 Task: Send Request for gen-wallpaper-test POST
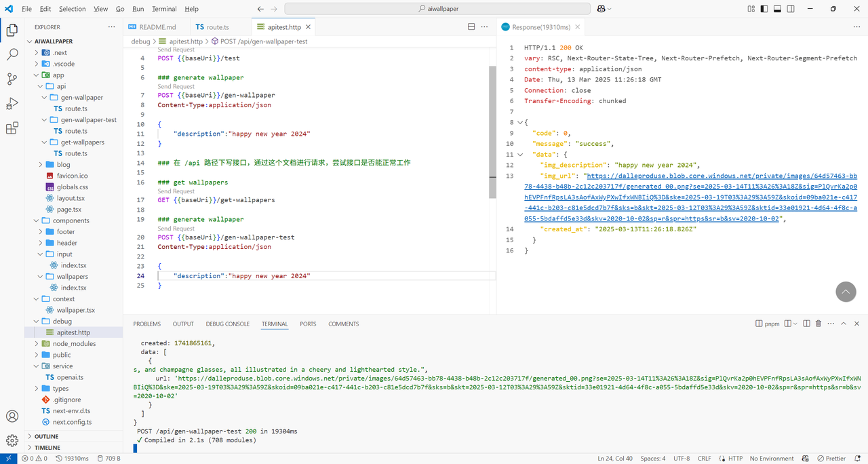(x=176, y=229)
